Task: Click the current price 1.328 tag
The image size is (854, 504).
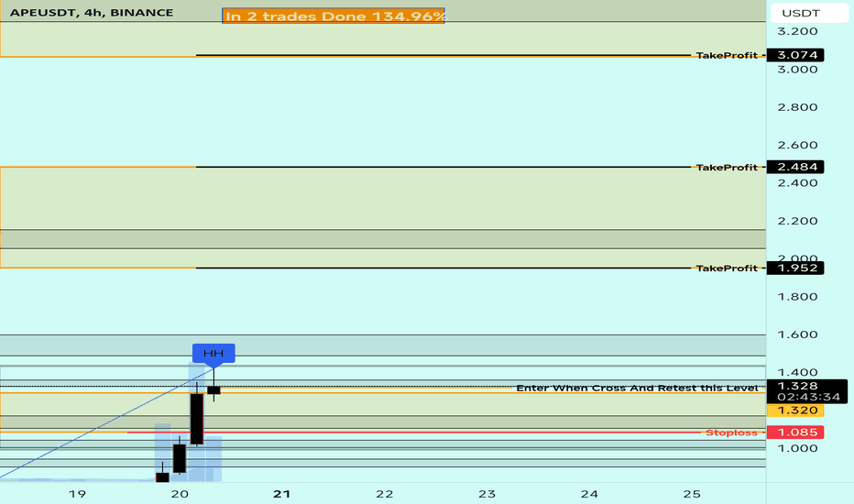Action: [x=797, y=386]
